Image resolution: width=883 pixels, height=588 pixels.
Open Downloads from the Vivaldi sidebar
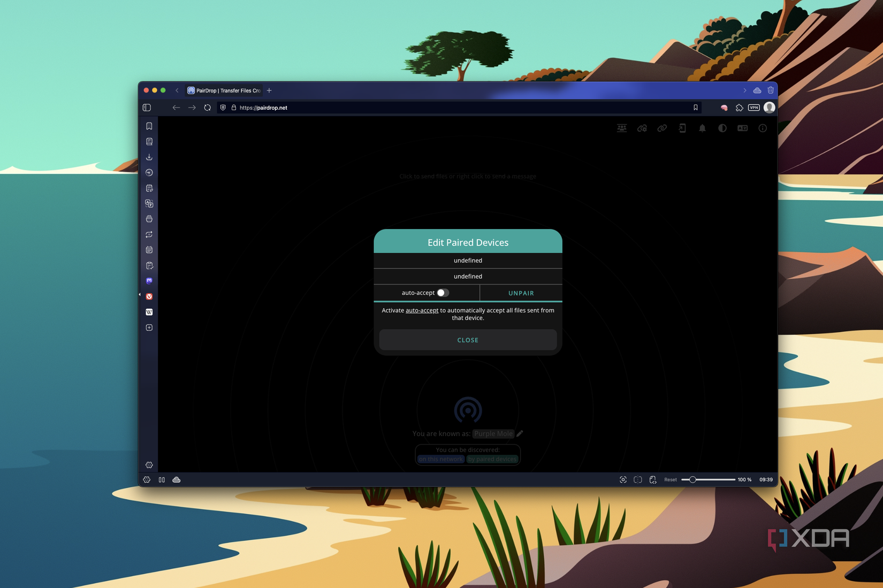149,157
